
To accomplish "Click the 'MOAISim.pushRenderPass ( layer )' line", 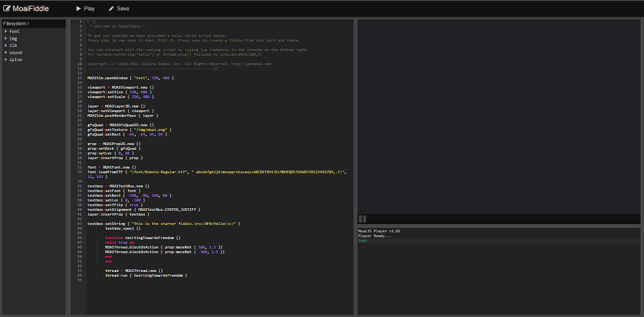I will [123, 116].
